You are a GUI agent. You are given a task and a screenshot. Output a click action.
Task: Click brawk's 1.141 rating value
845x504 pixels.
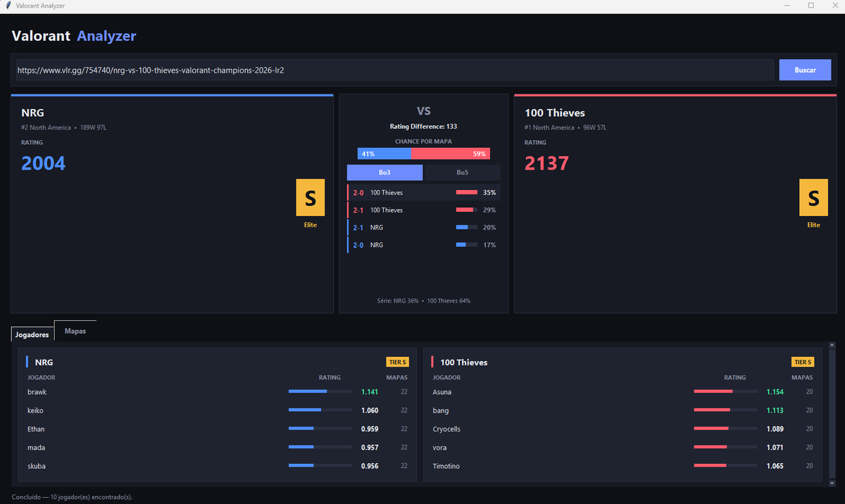[370, 392]
